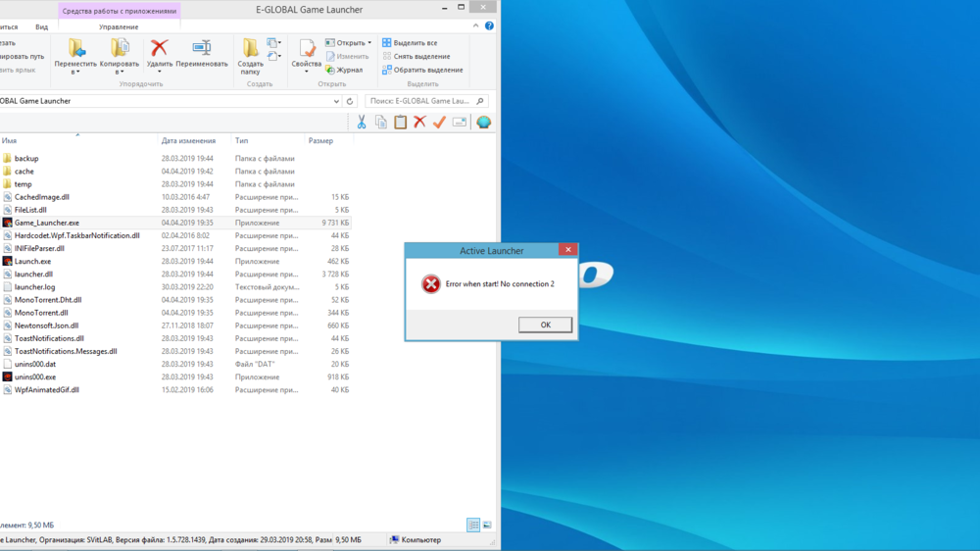Click the Выделить все button

click(x=410, y=43)
